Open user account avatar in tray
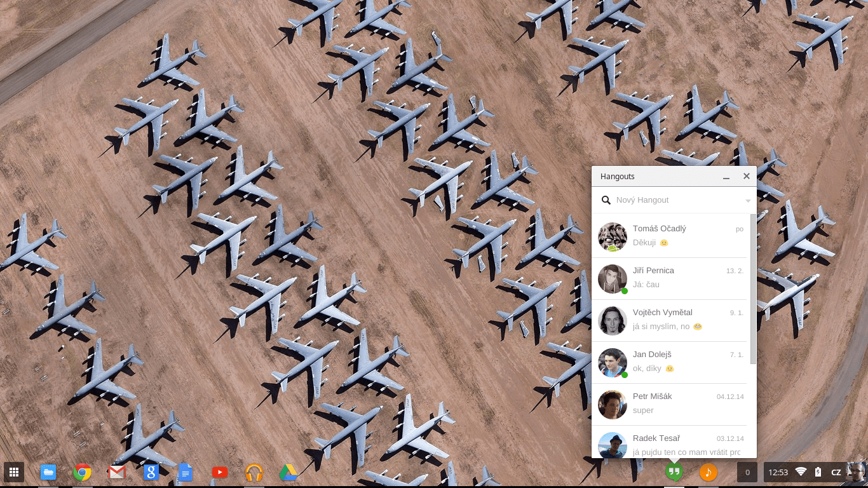The width and height of the screenshot is (868, 488). [x=857, y=472]
